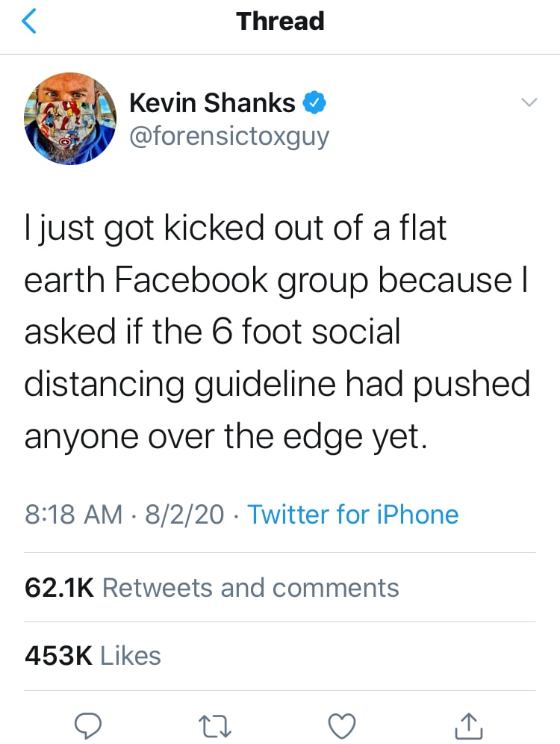Go back using the header arrow

coord(30,22)
